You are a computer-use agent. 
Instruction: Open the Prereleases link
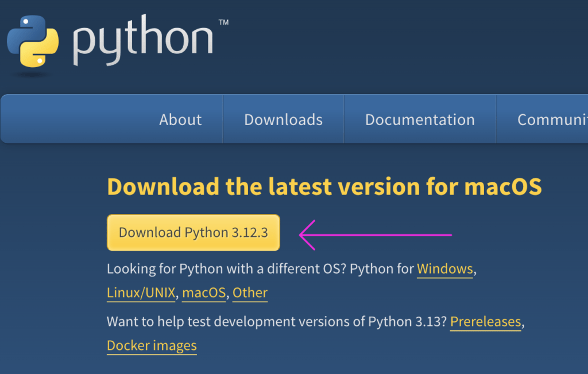[486, 322]
